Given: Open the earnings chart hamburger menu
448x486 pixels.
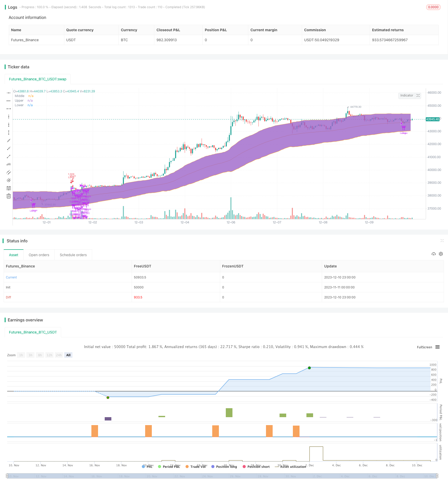Looking at the screenshot, I should 438,347.
